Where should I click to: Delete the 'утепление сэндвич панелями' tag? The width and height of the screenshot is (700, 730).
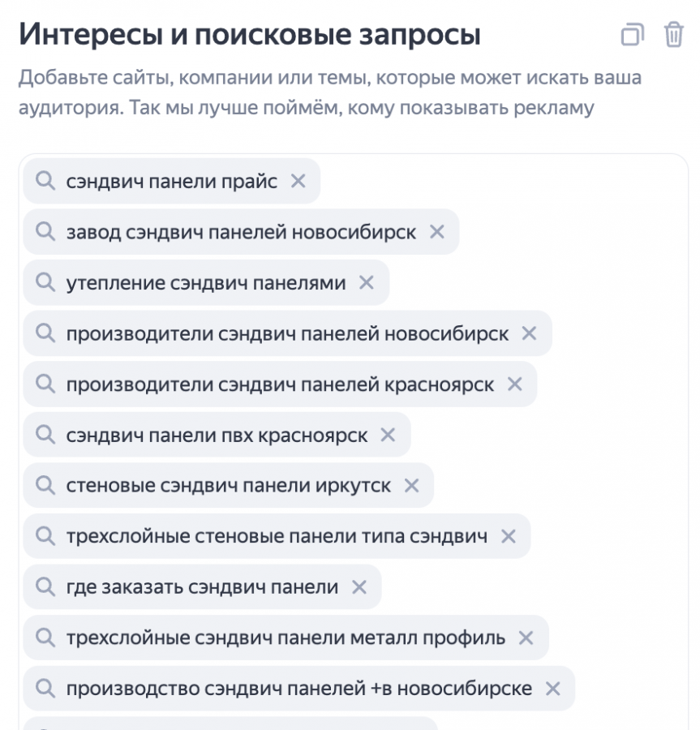367,283
